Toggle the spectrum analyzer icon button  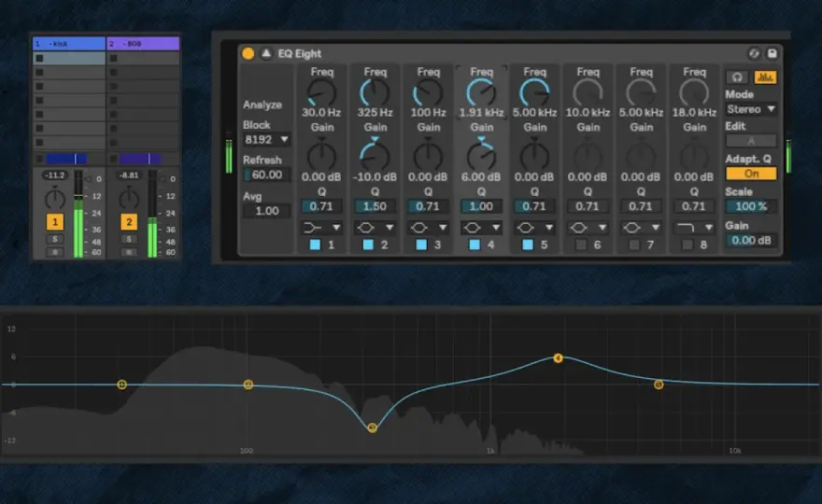click(765, 77)
